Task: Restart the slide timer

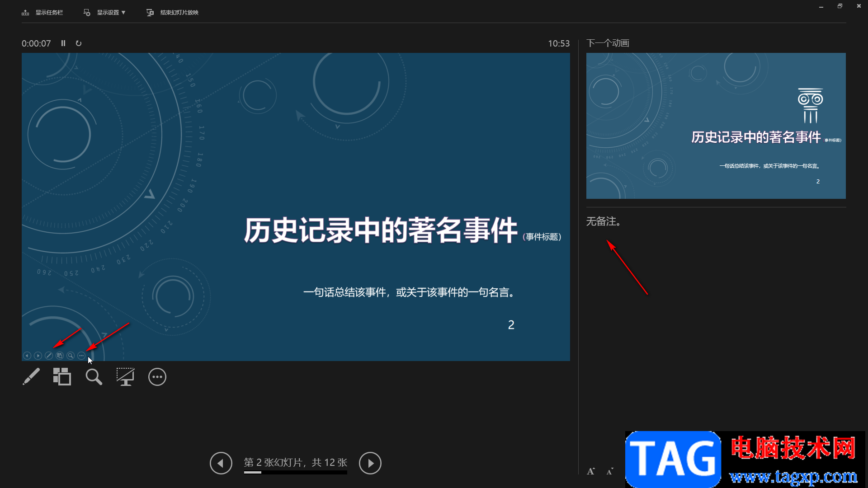Action: pos(79,43)
